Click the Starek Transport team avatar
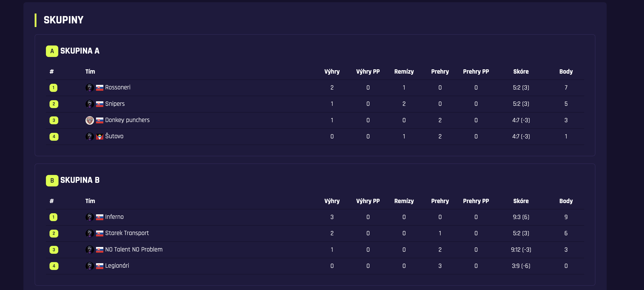 90,233
